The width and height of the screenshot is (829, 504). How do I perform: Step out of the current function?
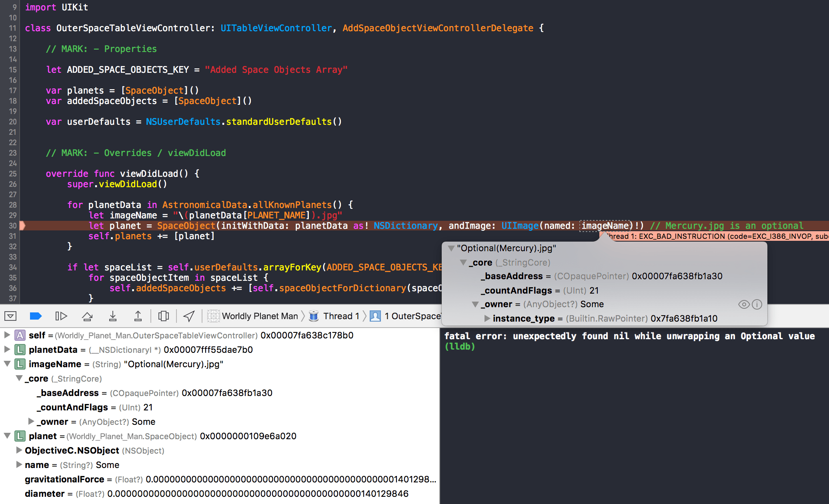[x=138, y=316]
